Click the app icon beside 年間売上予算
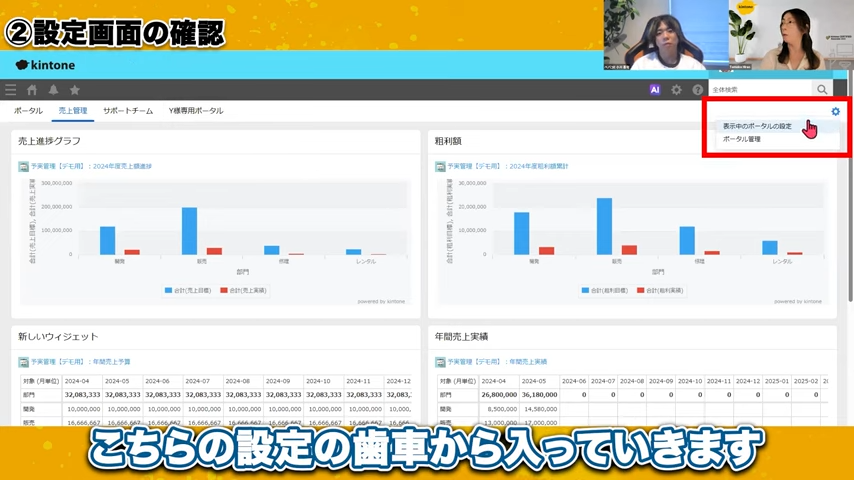854x480 pixels. [23, 362]
